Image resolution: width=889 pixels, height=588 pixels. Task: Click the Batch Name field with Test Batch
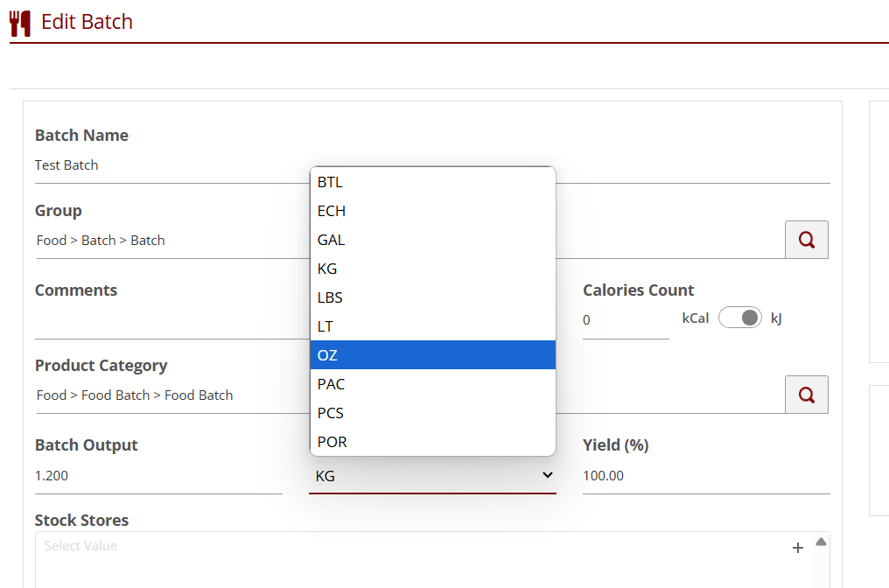[x=166, y=165]
